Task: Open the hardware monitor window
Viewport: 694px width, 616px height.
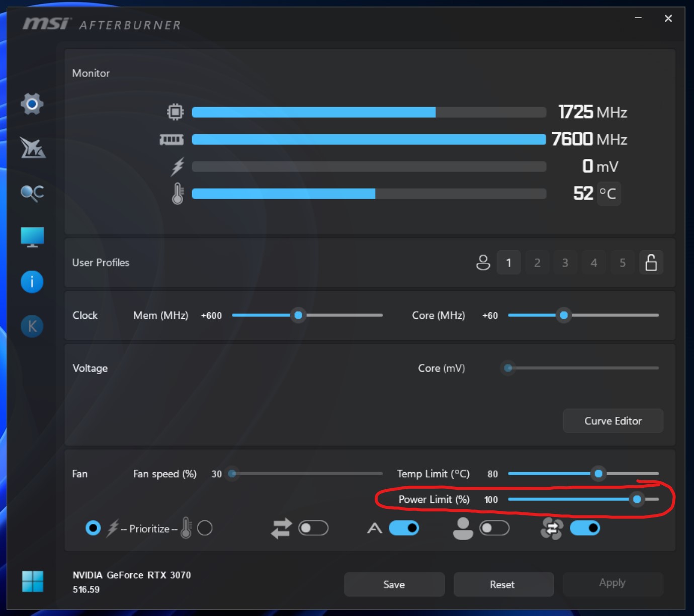Action: [x=32, y=237]
